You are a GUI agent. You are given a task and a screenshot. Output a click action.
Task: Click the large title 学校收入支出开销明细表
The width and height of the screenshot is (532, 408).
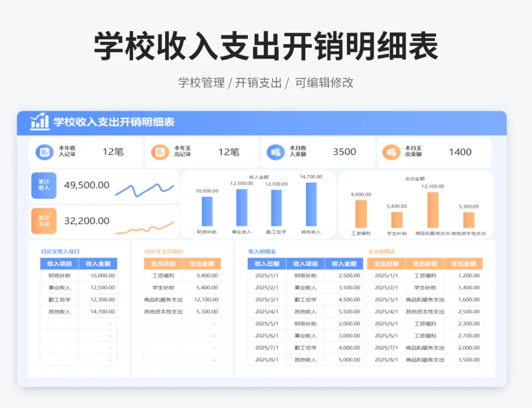coord(266,46)
